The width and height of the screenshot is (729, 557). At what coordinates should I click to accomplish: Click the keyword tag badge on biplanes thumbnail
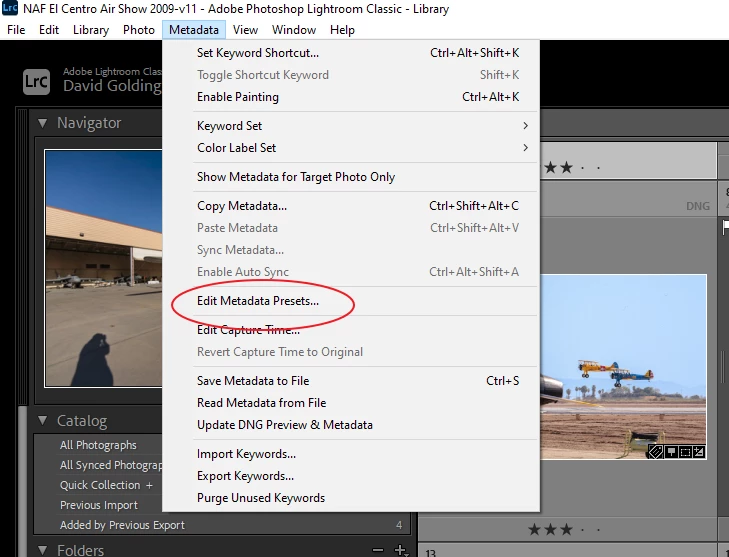(x=655, y=451)
